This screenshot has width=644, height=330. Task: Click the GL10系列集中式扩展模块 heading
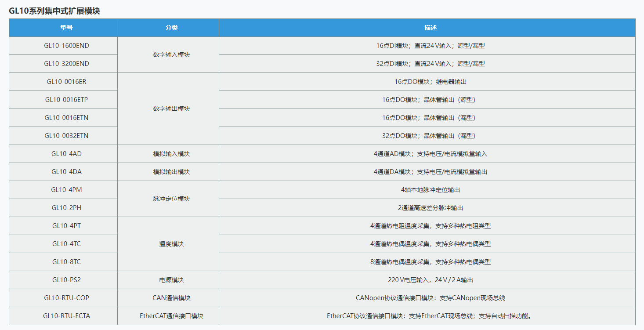point(54,11)
